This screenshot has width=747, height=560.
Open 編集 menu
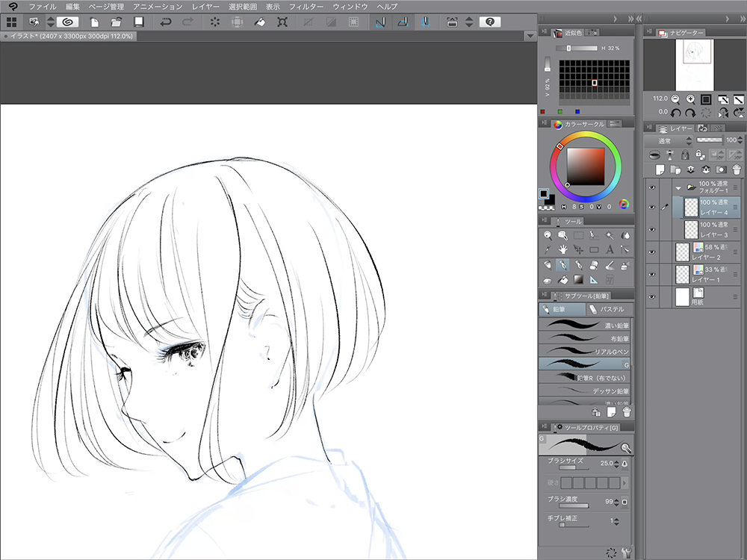click(x=73, y=7)
